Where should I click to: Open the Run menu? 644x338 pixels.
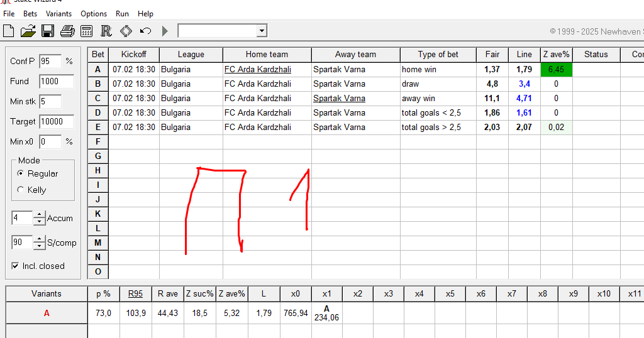click(x=122, y=14)
